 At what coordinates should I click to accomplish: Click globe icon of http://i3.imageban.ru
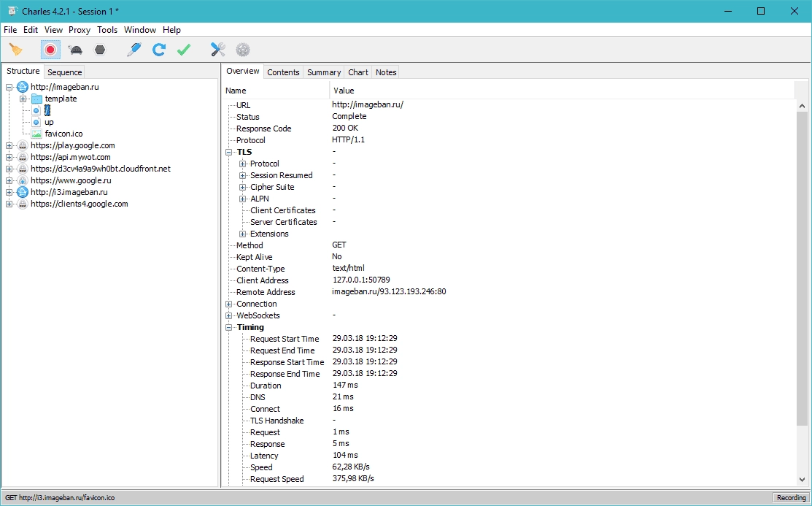point(23,192)
